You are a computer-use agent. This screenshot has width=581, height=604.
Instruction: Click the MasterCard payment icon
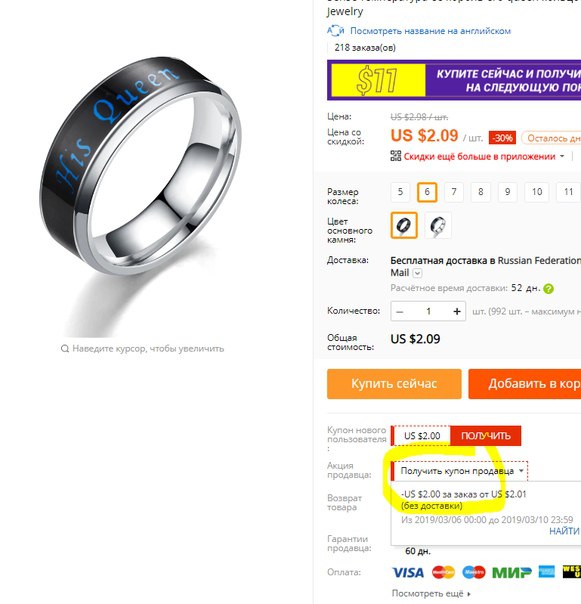coord(443,572)
